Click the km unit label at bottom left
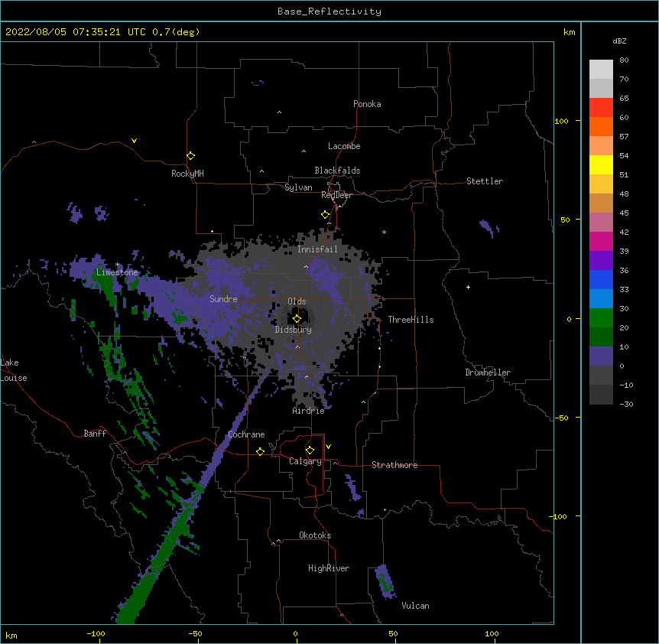This screenshot has height=644, width=659. pos(11,635)
